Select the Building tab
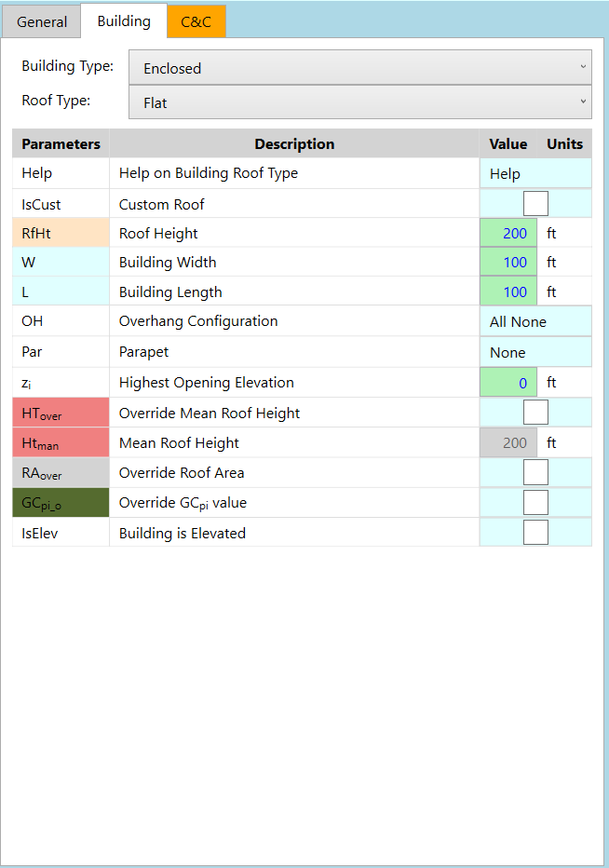Image resolution: width=609 pixels, height=868 pixels. [124, 21]
